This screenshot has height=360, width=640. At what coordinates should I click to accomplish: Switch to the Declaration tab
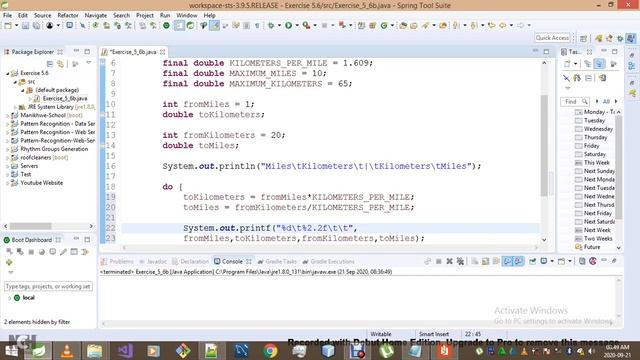(x=190, y=261)
